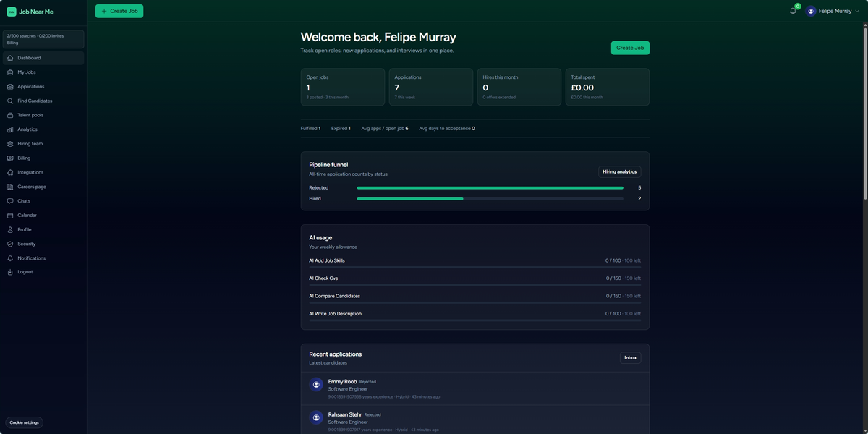Click the Security shield icon

click(x=10, y=244)
